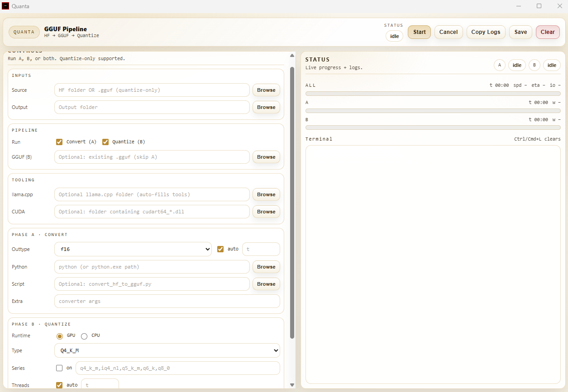Image resolution: width=568 pixels, height=392 pixels.
Task: Click the llama.cpp folder input field
Action: [x=152, y=194]
